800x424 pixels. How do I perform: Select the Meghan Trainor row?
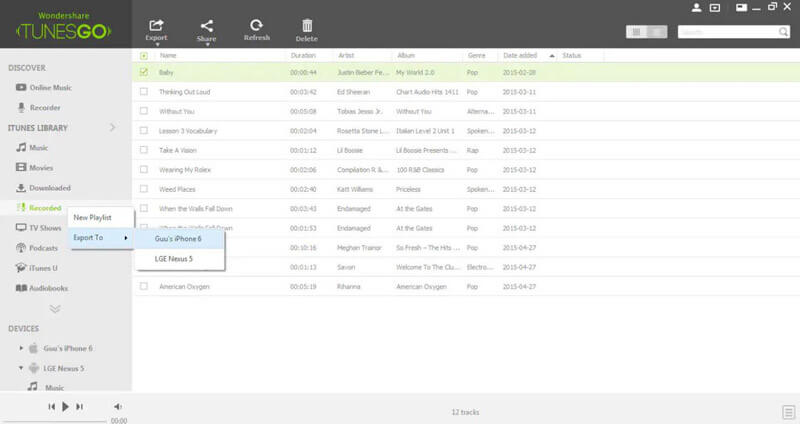pos(466,247)
